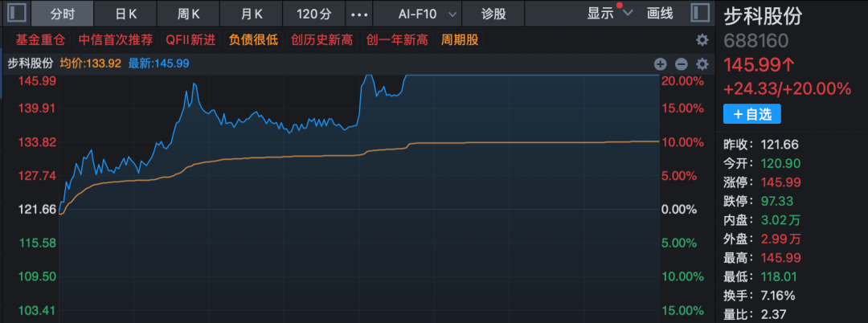
Task: Click the 均价:133.92 average price label
Action: (x=90, y=63)
